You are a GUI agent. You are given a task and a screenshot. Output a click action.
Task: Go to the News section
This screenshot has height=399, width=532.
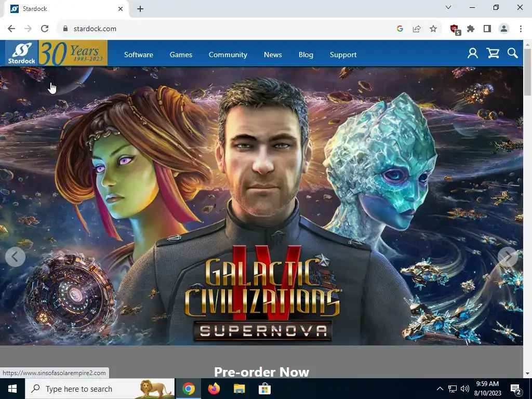click(x=273, y=55)
